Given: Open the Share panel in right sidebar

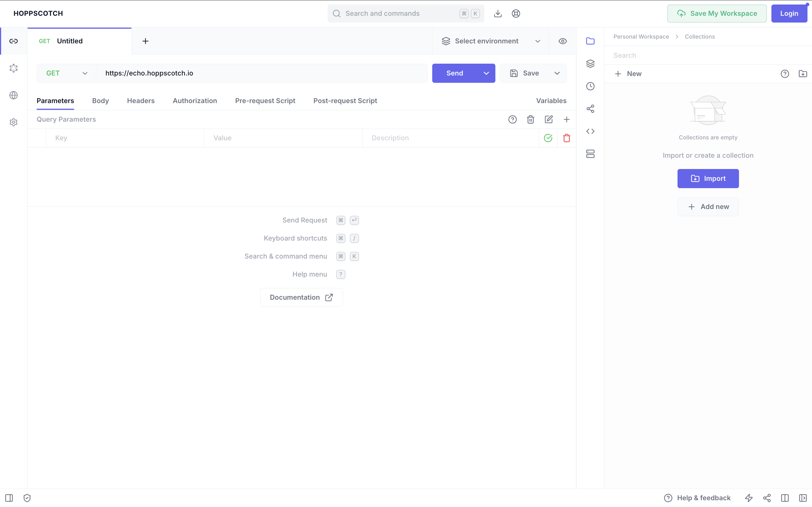Looking at the screenshot, I should tap(590, 108).
